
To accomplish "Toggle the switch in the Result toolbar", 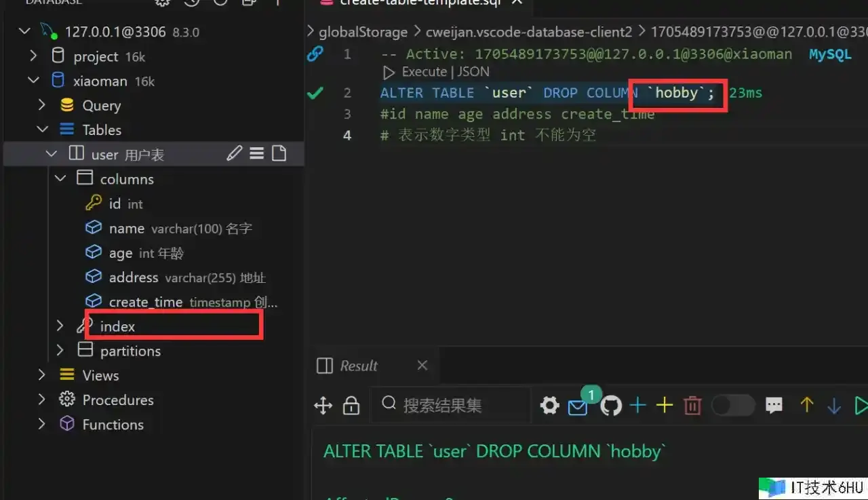I will (x=733, y=406).
